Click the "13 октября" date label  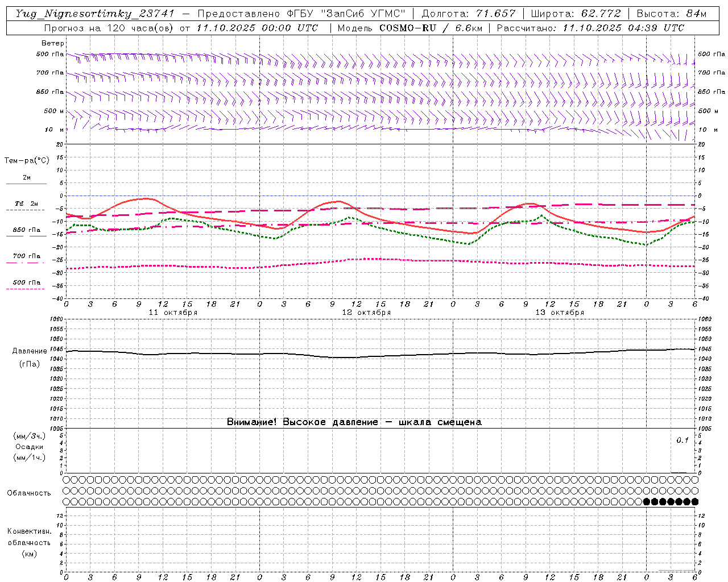[x=560, y=313]
